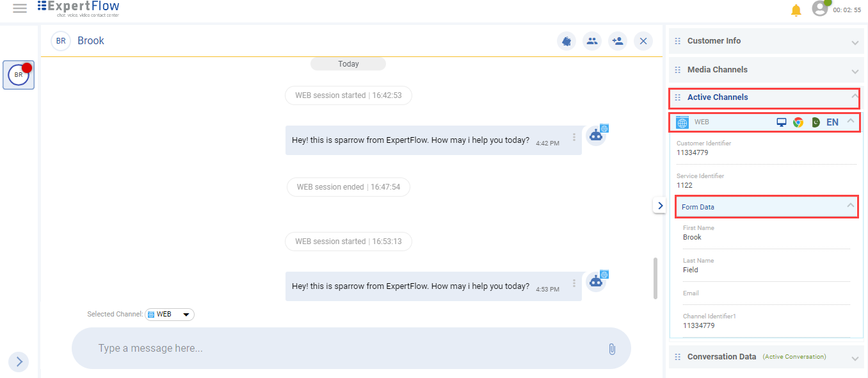Click the Chrome browser icon in WEB row
868x378 pixels.
point(798,122)
